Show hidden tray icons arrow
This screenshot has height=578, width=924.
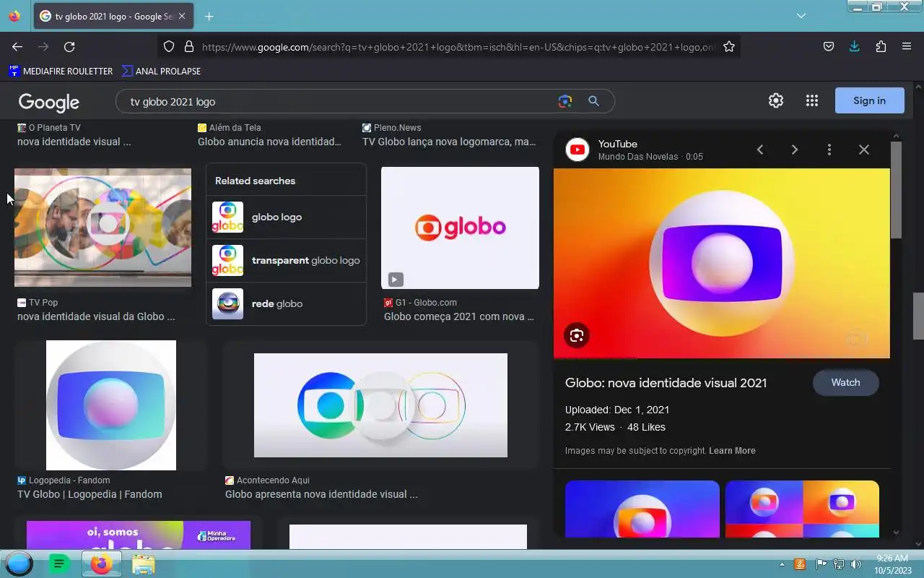pyautogui.click(x=782, y=564)
